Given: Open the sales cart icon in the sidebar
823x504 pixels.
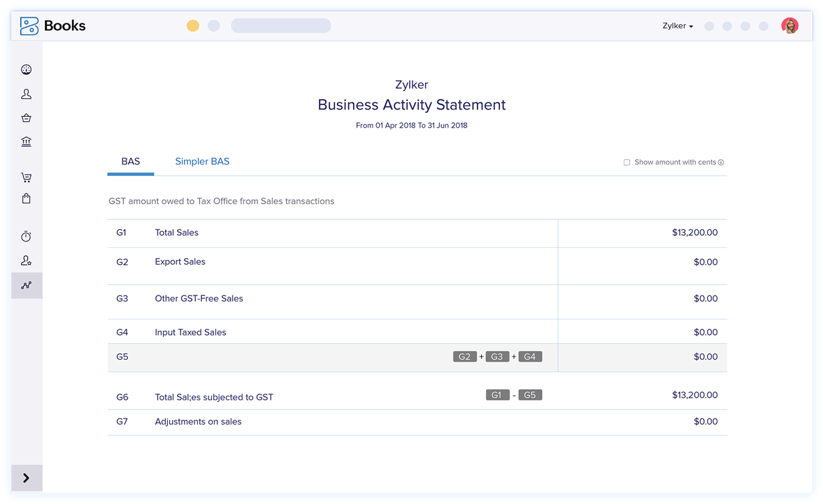Looking at the screenshot, I should pyautogui.click(x=27, y=178).
